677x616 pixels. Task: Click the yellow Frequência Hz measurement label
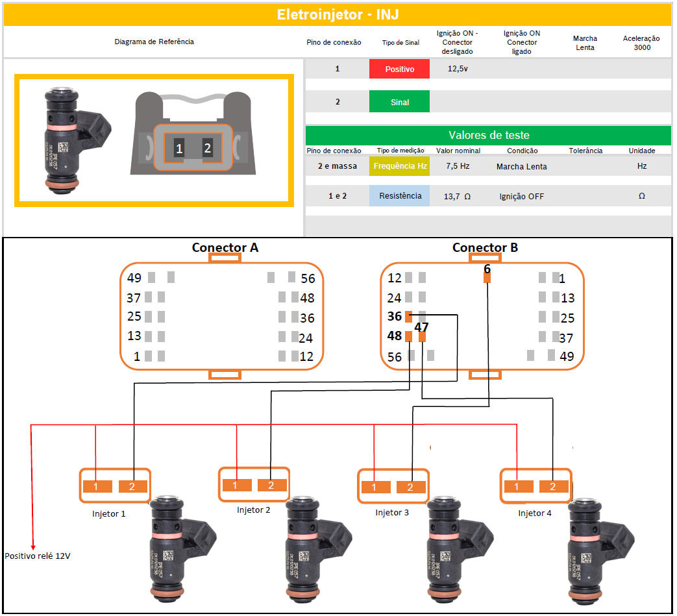click(x=399, y=166)
